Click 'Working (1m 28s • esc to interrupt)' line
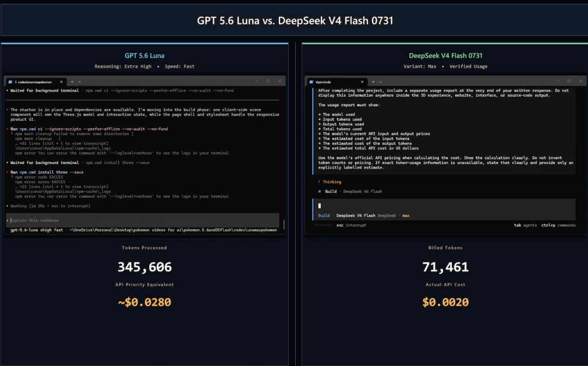Viewport: 588px width, 366px height. coord(48,206)
